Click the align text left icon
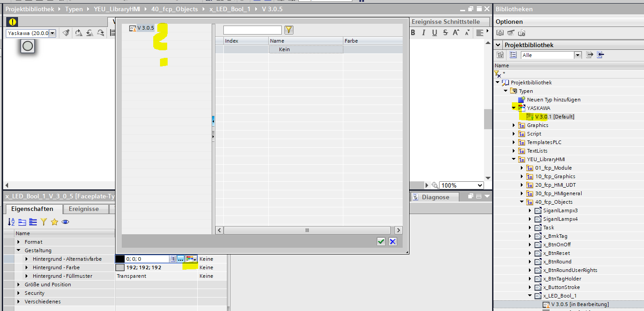 pyautogui.click(x=480, y=32)
